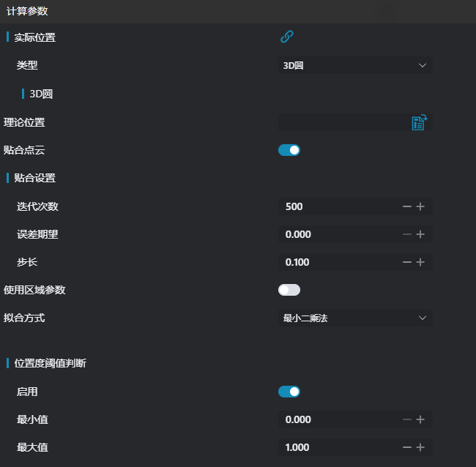
Task: Increase 最大值 with the plus icon
Action: point(420,447)
